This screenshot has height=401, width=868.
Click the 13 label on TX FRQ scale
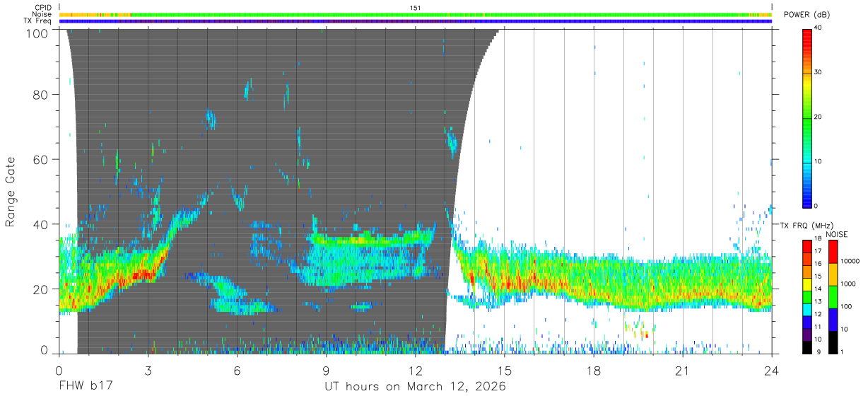(818, 301)
